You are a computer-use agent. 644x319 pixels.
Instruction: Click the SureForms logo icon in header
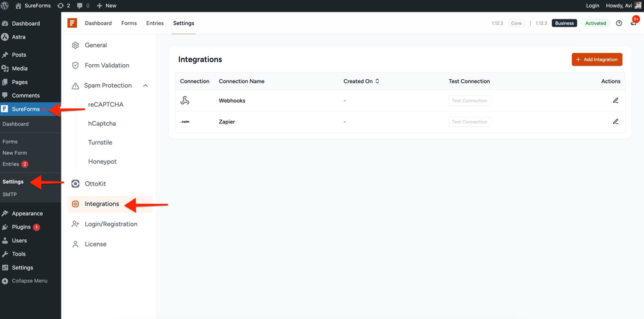click(x=72, y=23)
